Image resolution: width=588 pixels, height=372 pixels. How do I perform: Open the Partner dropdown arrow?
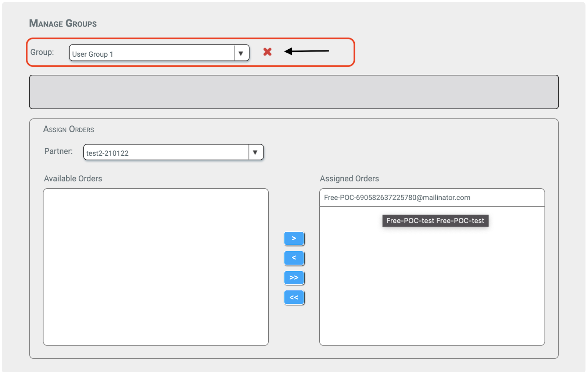click(x=255, y=152)
